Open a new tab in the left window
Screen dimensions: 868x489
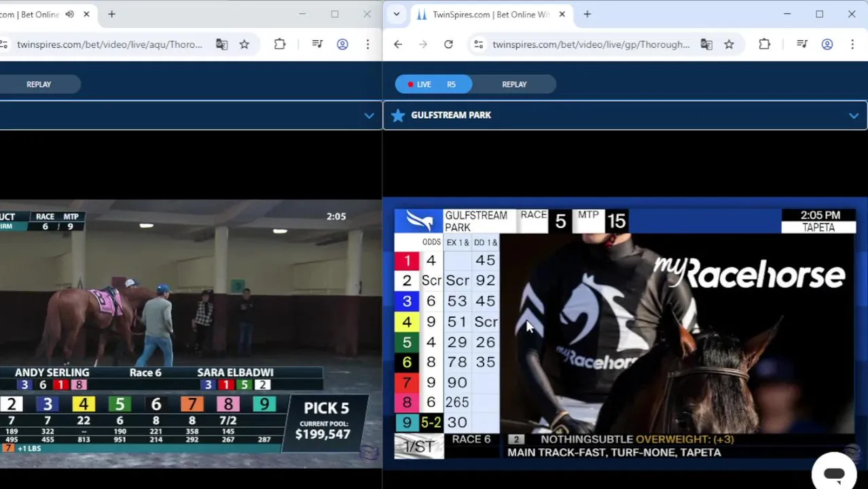(111, 14)
